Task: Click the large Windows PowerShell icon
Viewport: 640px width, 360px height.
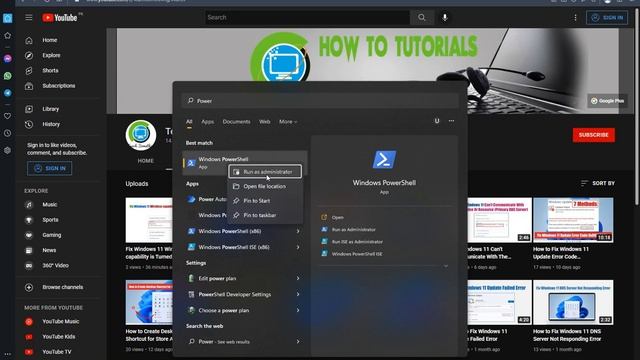Action: pyautogui.click(x=384, y=160)
